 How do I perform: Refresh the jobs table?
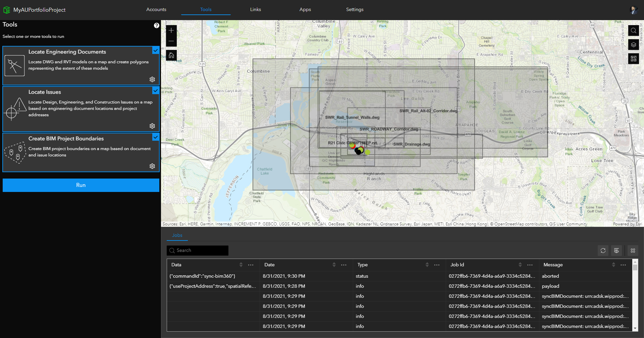point(603,251)
